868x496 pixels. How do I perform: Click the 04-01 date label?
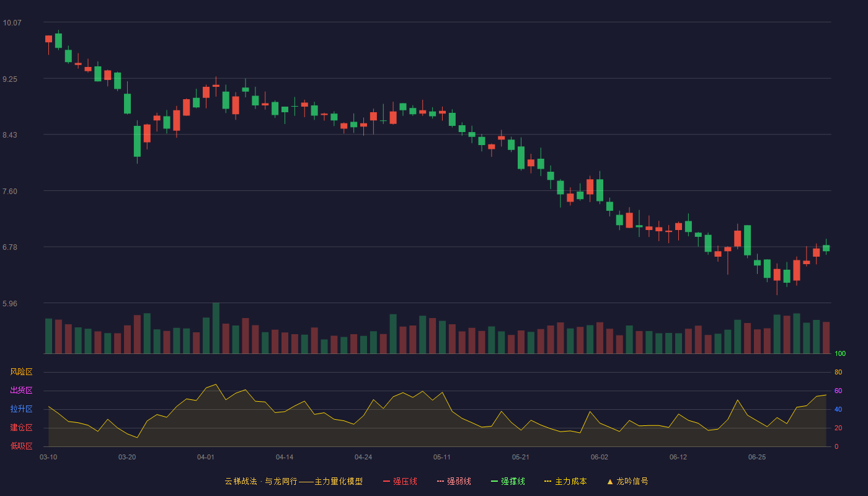click(x=206, y=457)
